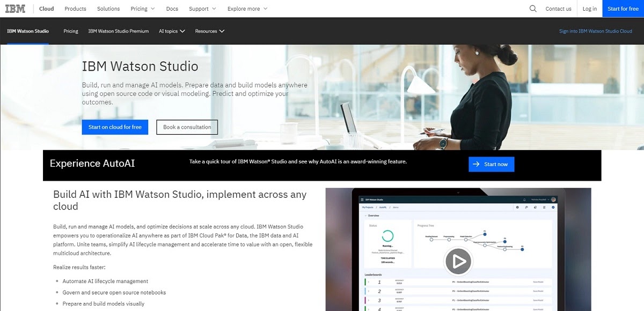Click the IBM logo
The height and width of the screenshot is (311, 644).
[14, 8]
